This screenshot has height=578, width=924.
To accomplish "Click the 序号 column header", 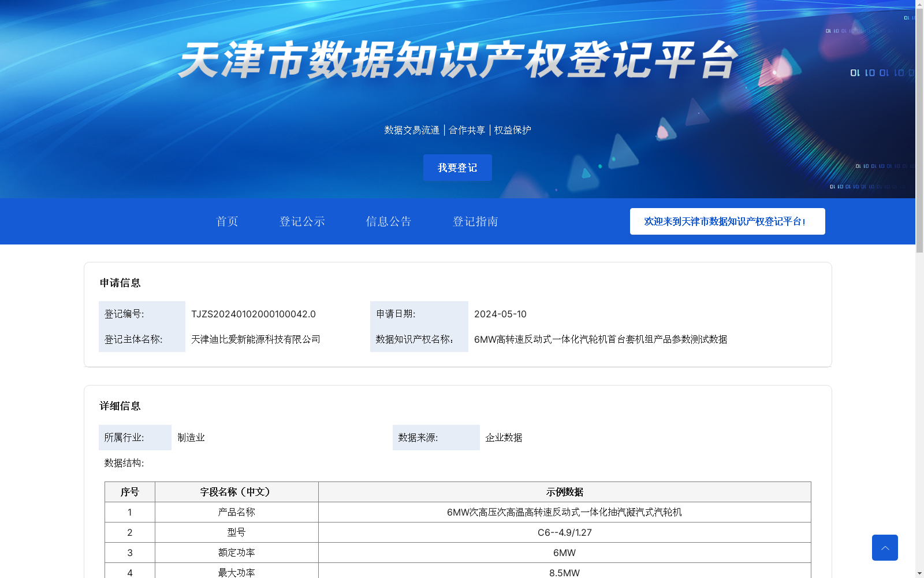I will click(x=130, y=492).
